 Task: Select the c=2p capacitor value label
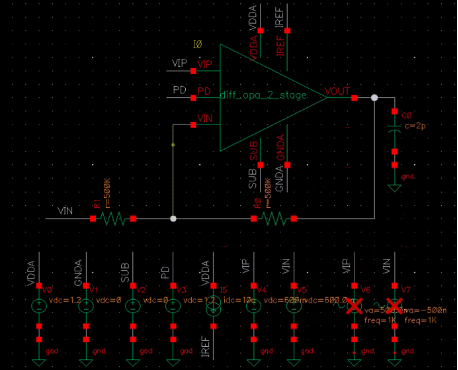point(415,126)
